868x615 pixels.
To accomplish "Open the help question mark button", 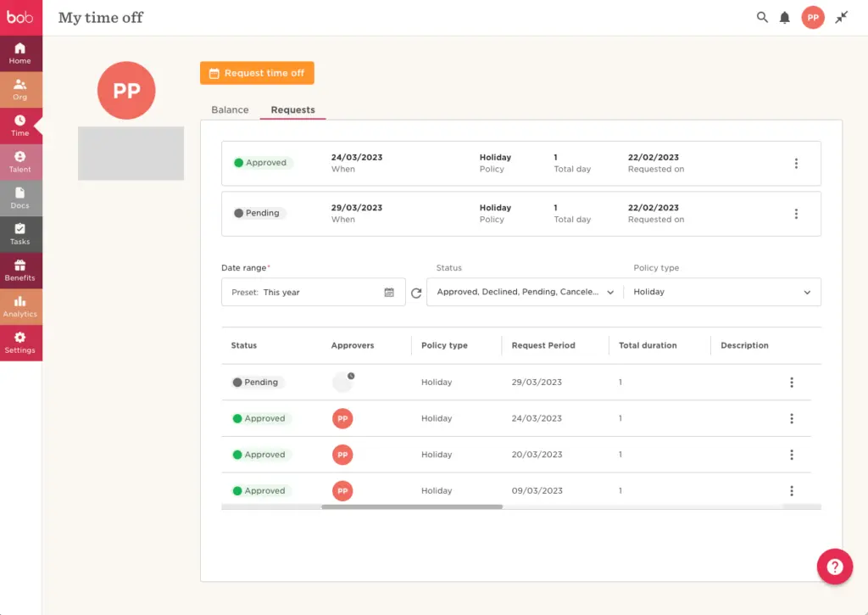I will click(835, 567).
